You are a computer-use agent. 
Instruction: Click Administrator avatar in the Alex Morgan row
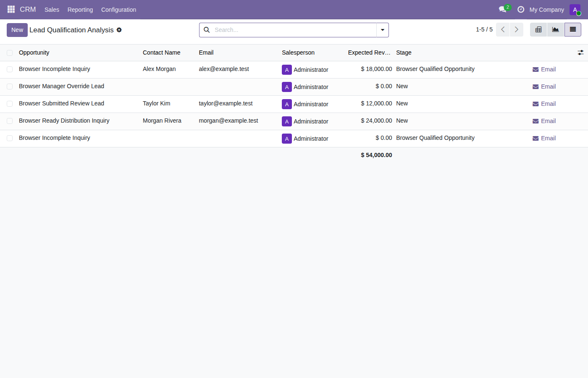click(x=287, y=70)
